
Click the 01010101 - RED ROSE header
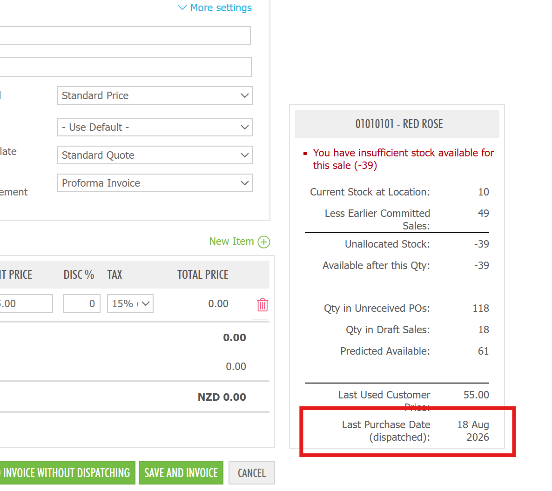[397, 124]
